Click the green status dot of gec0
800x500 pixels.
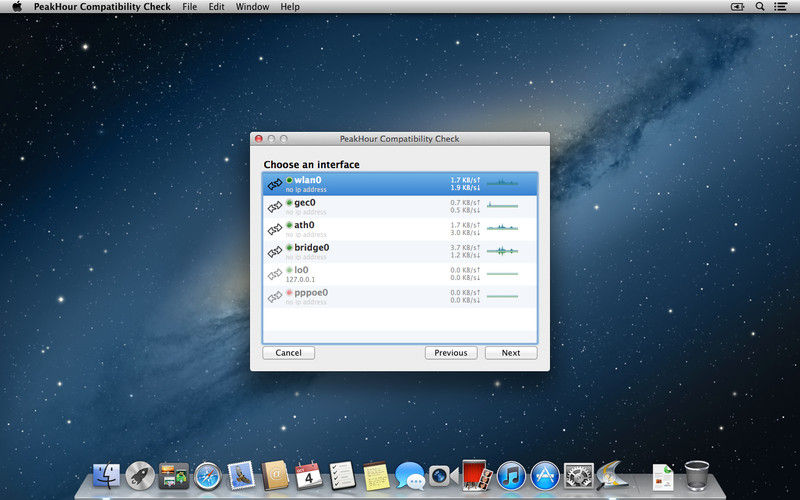coord(289,203)
